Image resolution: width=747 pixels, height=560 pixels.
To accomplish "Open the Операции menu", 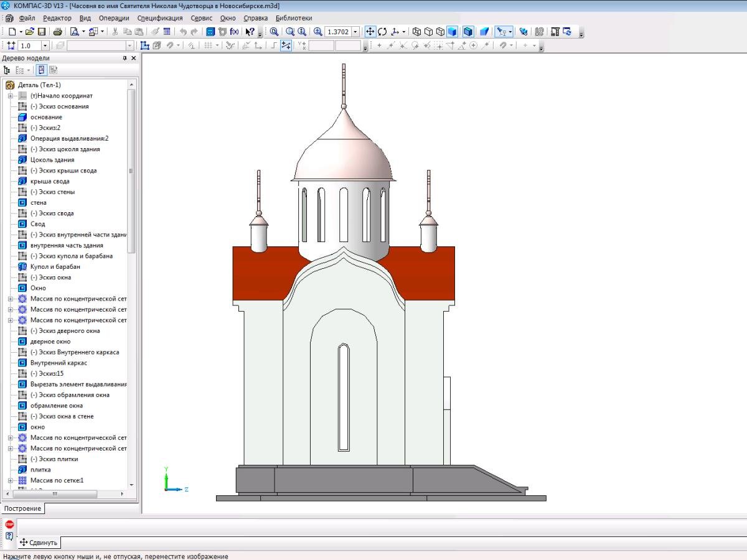I will (x=113, y=18).
